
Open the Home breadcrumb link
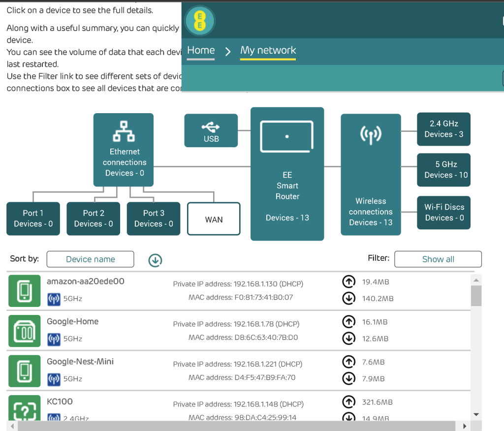click(201, 50)
